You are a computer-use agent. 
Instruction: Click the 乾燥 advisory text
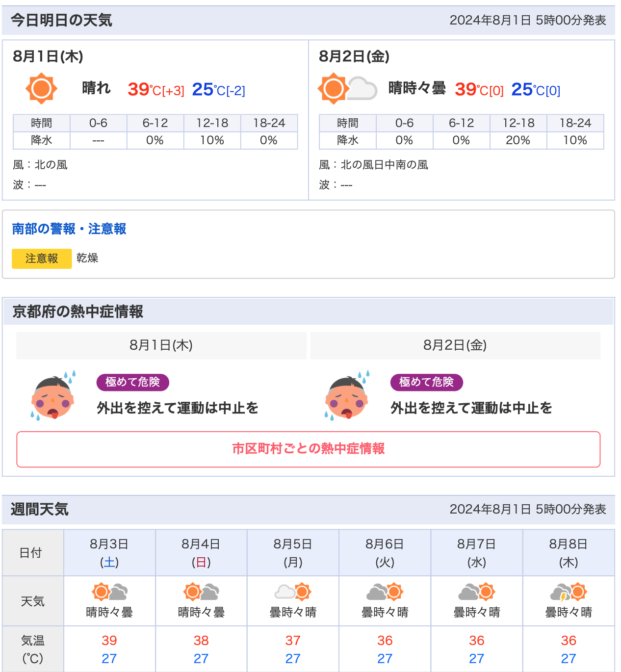87,258
